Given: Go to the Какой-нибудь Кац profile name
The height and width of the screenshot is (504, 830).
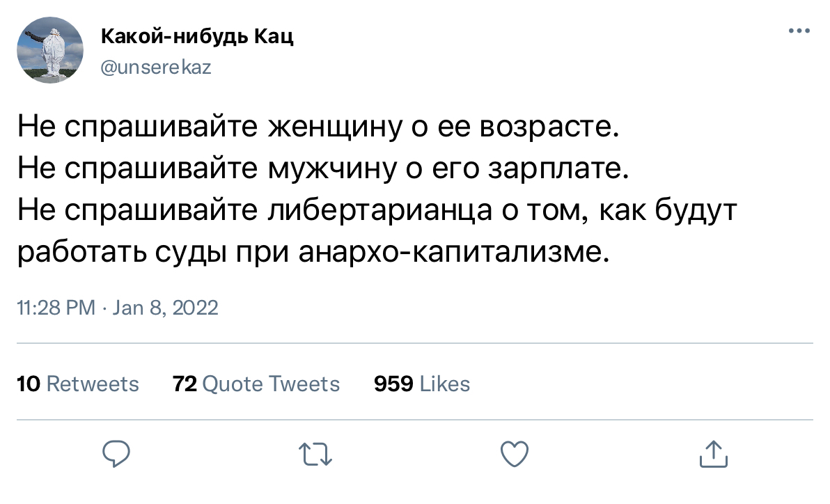Looking at the screenshot, I should click(197, 37).
